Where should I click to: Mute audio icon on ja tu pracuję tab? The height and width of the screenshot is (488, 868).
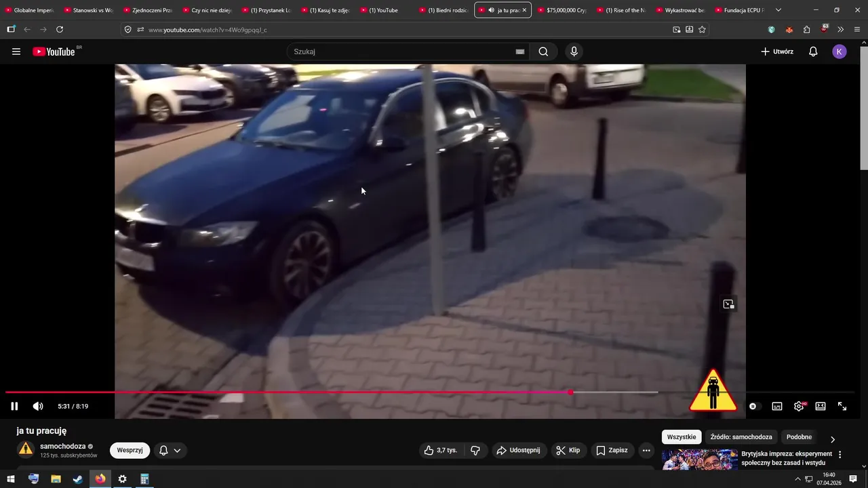point(491,10)
